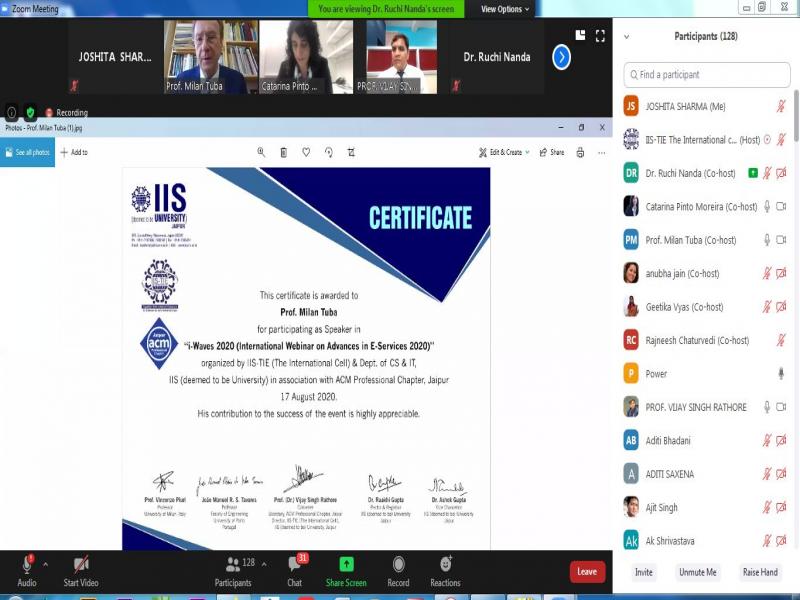The width and height of the screenshot is (800, 600).
Task: Turn on camera with Start Video
Action: pos(80,566)
